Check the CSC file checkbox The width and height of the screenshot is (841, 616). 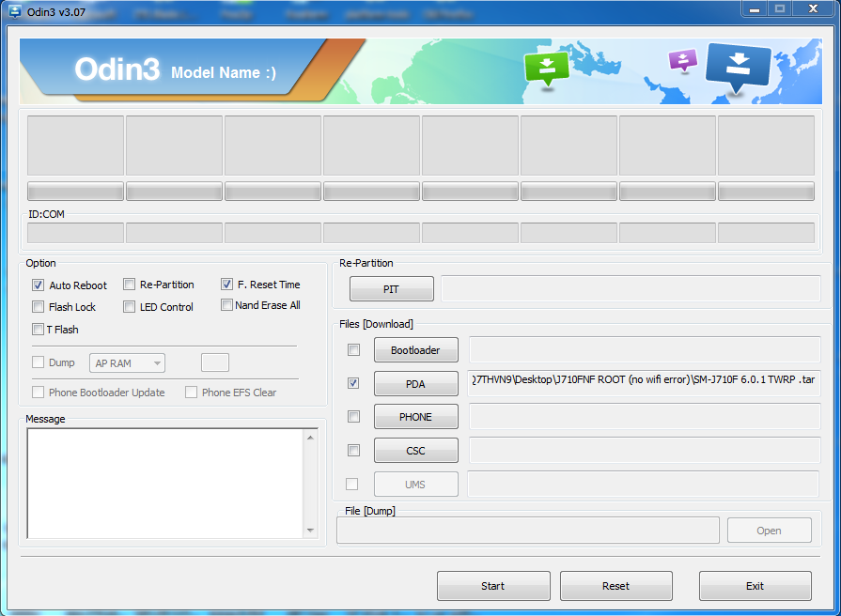353,451
